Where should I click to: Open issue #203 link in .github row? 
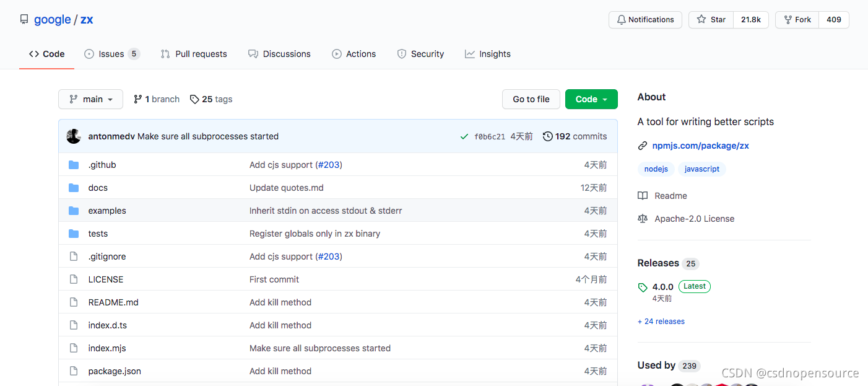(329, 165)
